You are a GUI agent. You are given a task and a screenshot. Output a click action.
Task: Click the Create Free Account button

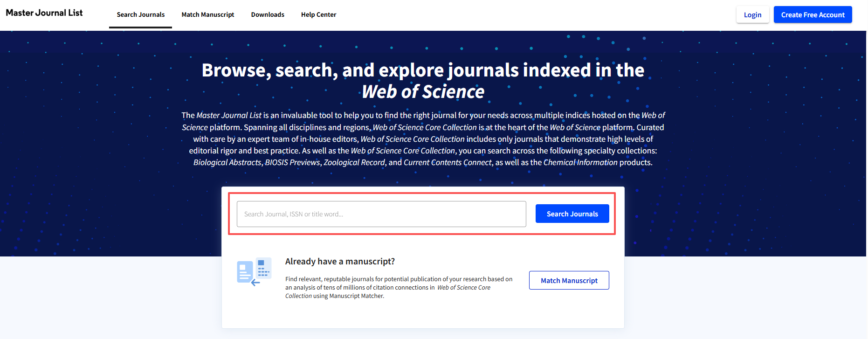coord(813,15)
